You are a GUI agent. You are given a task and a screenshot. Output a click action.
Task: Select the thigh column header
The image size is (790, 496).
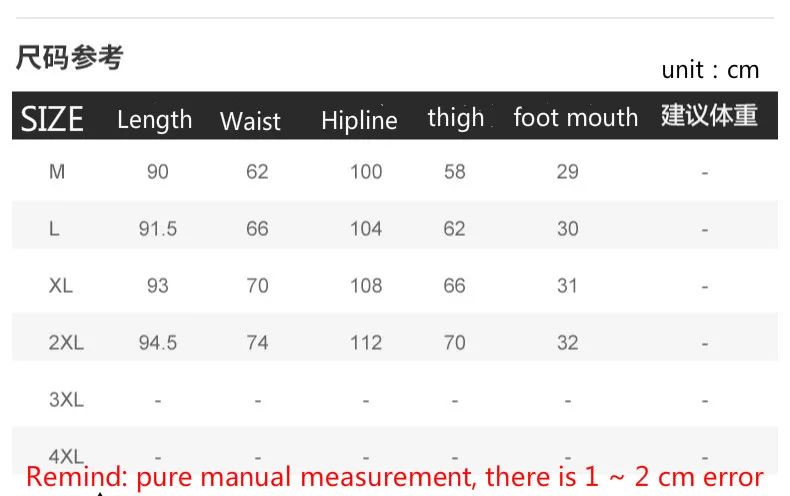[x=456, y=118]
